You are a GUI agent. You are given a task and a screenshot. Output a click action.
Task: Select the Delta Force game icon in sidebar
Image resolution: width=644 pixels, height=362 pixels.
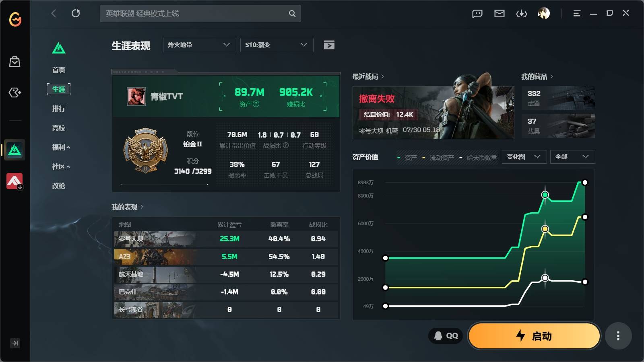15,150
